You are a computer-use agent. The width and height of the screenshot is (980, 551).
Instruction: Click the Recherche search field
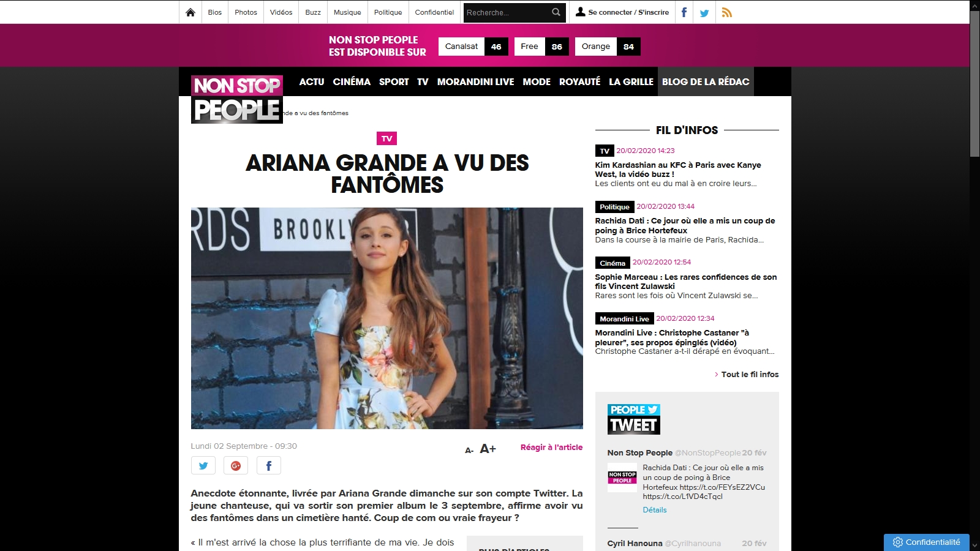507,12
